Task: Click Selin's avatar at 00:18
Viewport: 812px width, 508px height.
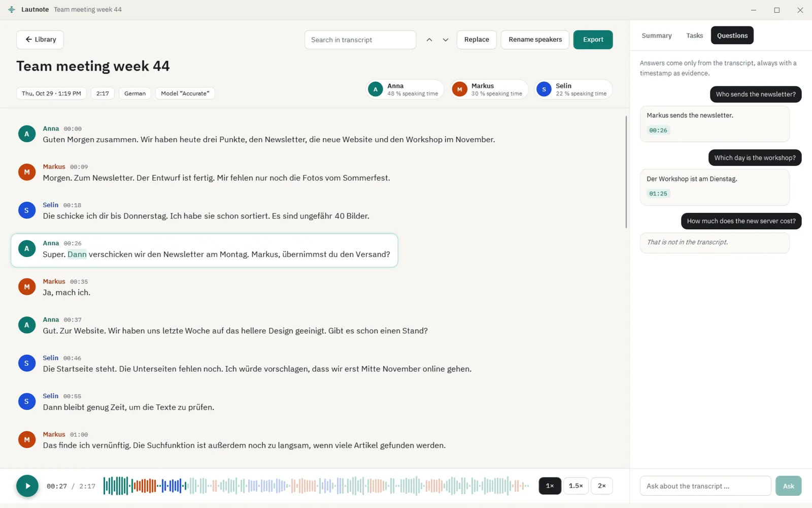Action: point(27,210)
